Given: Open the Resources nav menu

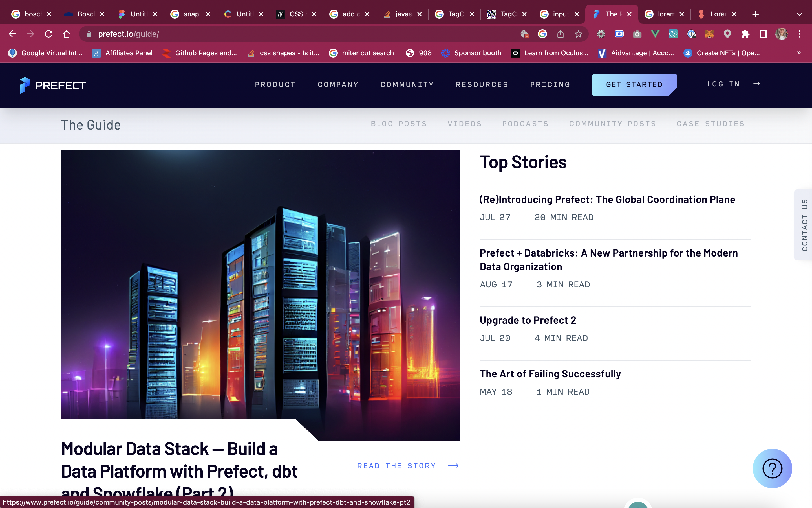Looking at the screenshot, I should pyautogui.click(x=482, y=85).
